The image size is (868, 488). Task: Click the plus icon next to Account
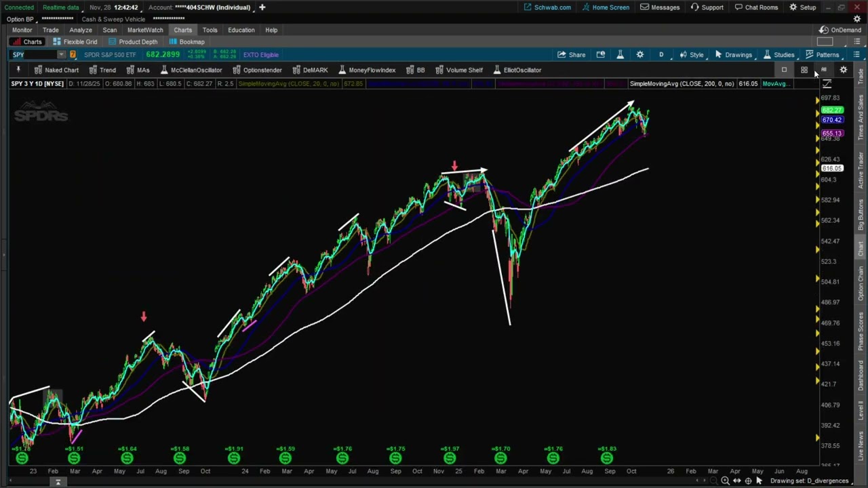click(x=262, y=7)
